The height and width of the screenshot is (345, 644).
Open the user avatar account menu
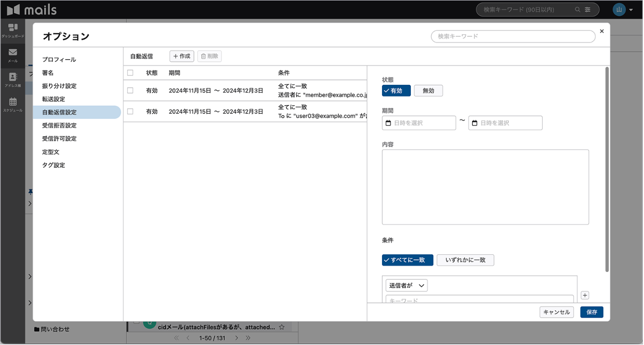tap(622, 10)
